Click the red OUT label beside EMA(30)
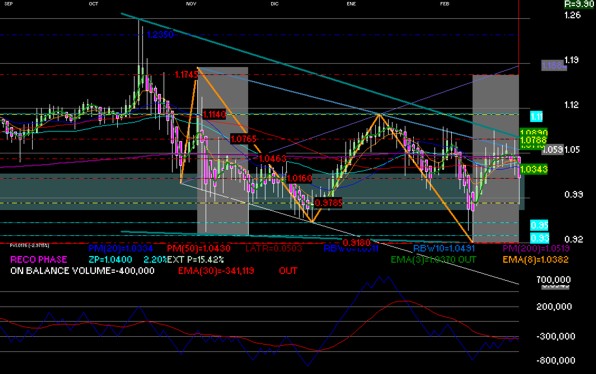596x374 pixels. coord(288,271)
